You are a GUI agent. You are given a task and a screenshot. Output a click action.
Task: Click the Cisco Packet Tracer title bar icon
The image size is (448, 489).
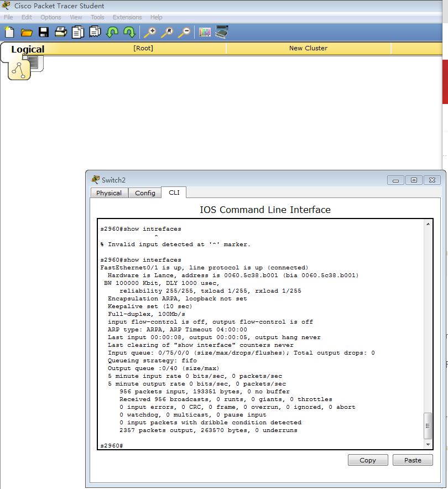click(x=6, y=6)
